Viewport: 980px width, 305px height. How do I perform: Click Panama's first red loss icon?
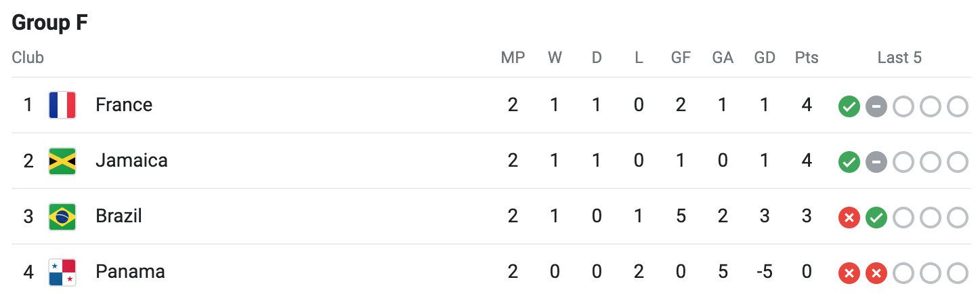(x=849, y=273)
